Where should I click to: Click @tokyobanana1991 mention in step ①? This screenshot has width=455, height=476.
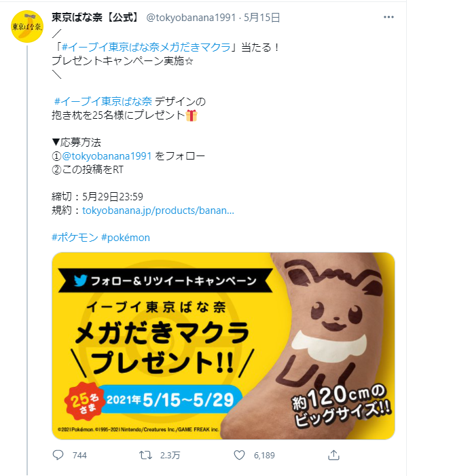(x=107, y=156)
